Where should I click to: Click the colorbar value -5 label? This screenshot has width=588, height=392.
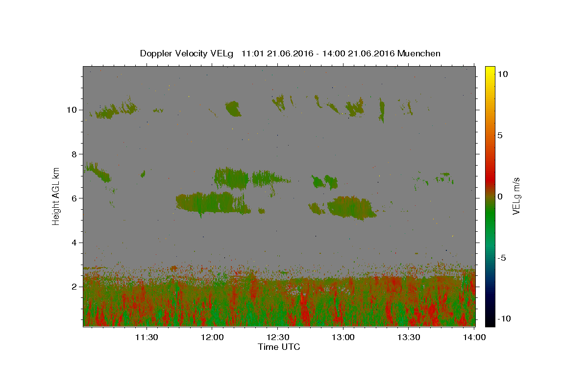pos(502,258)
